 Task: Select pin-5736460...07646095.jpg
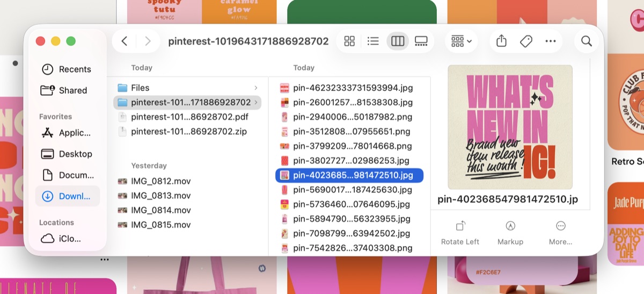349,204
